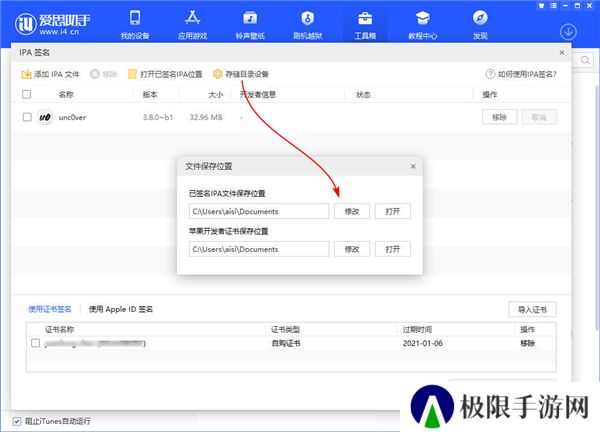Open the 工具箱 toolbox section
The height and width of the screenshot is (432, 600).
tap(365, 24)
